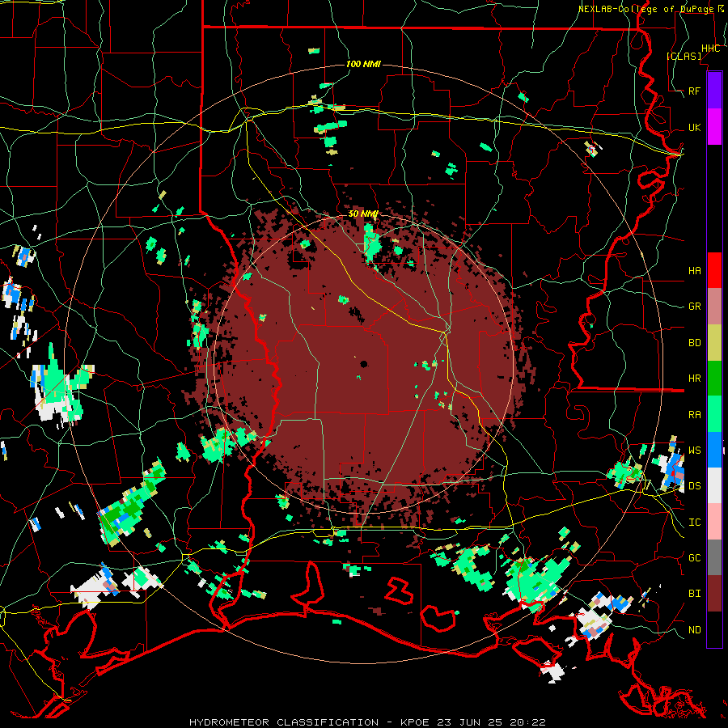The image size is (728, 728).
Task: Click the ND black legend swatch
Action: coord(714,629)
